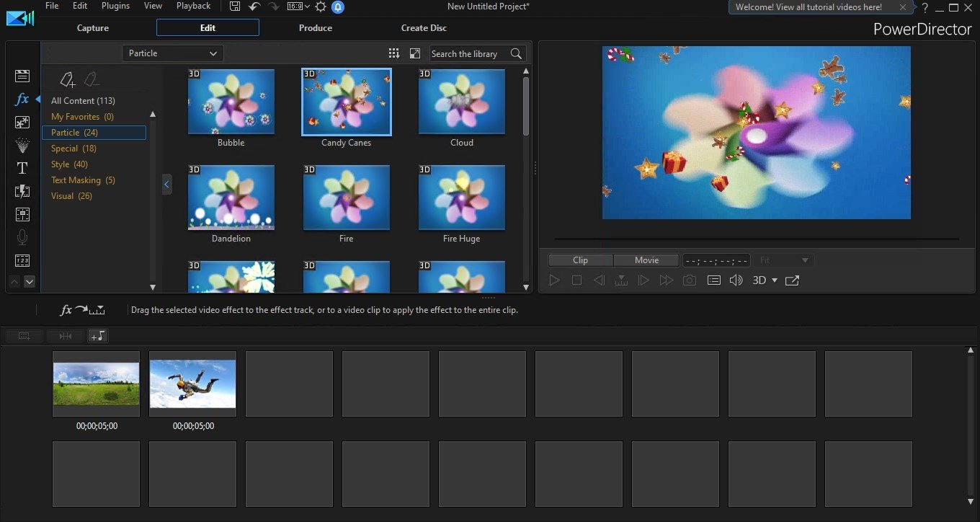Add the selected effect to the effect track
The image size is (980, 522).
click(82, 310)
